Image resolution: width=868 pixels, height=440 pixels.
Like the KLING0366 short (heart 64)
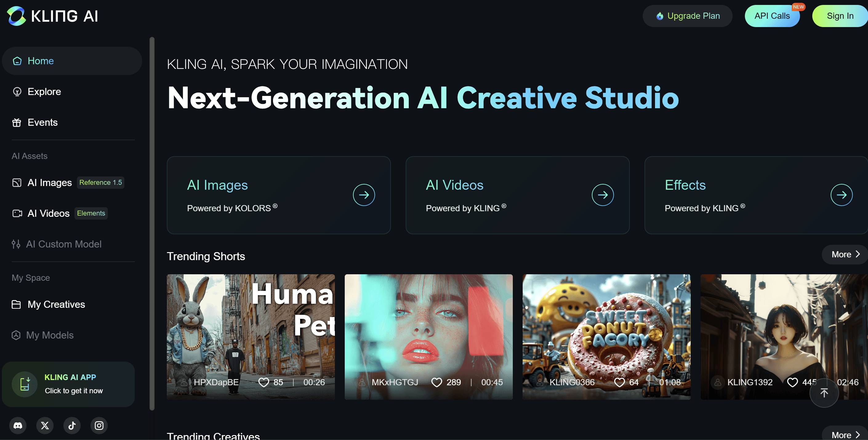[619, 383]
